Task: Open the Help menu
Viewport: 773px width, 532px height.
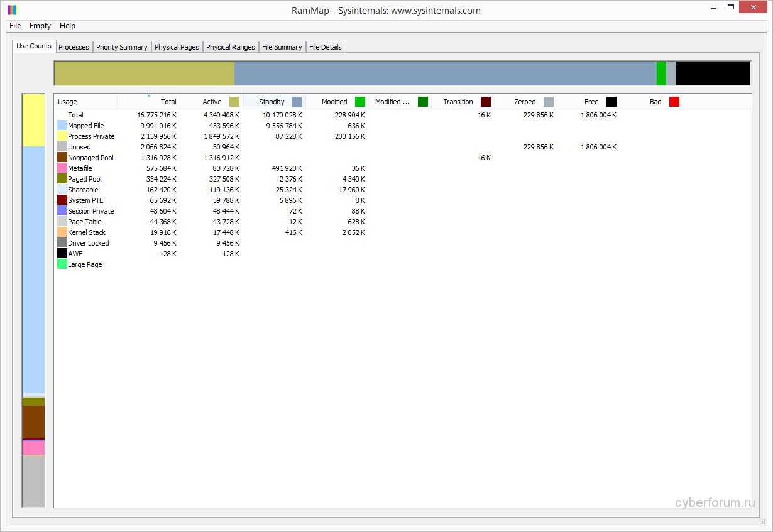Action: tap(67, 26)
